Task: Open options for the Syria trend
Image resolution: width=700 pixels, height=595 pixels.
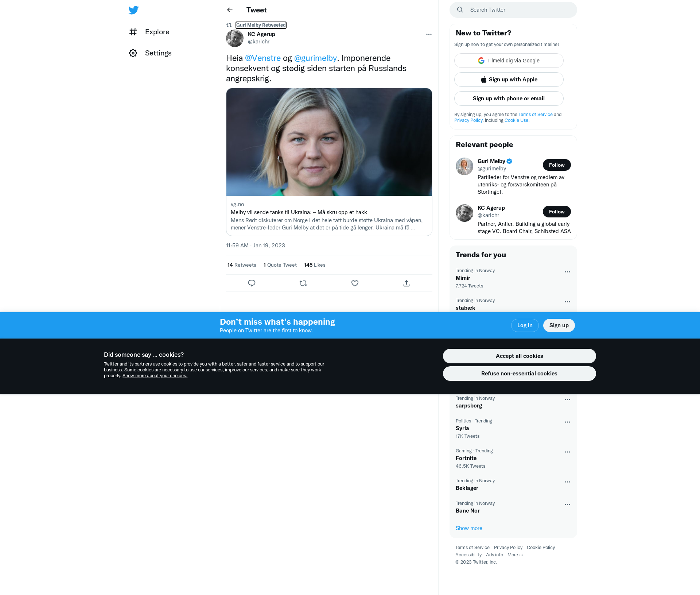Action: coord(567,422)
